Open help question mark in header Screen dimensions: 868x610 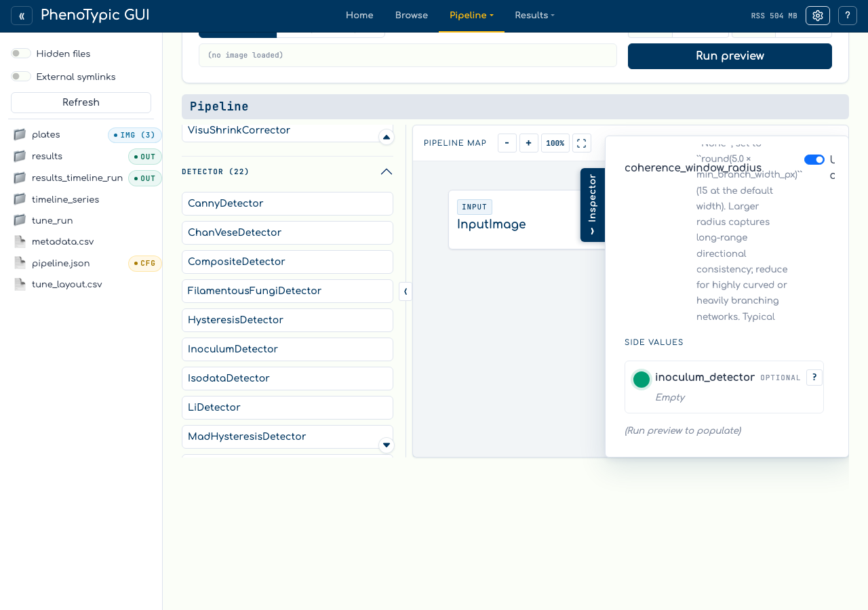pyautogui.click(x=848, y=16)
